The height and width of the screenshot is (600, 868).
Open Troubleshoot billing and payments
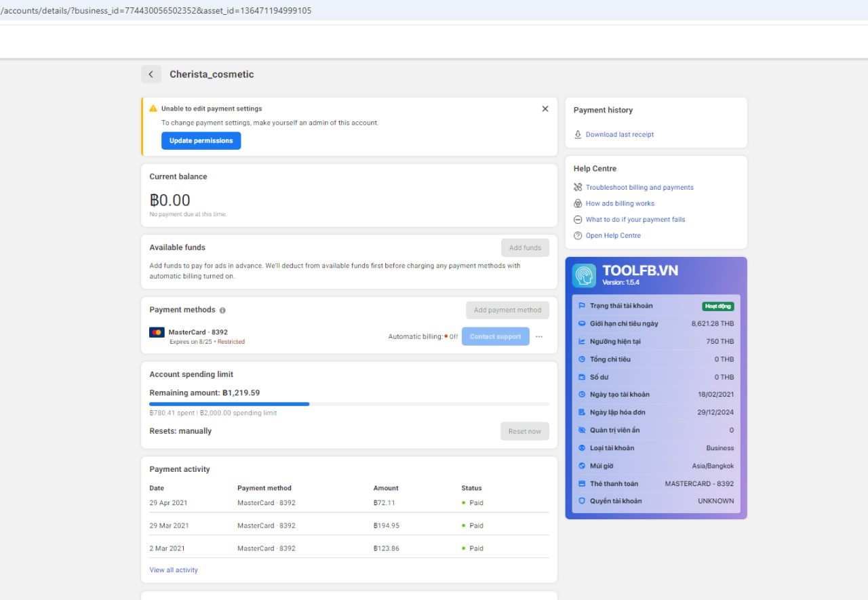coord(639,187)
